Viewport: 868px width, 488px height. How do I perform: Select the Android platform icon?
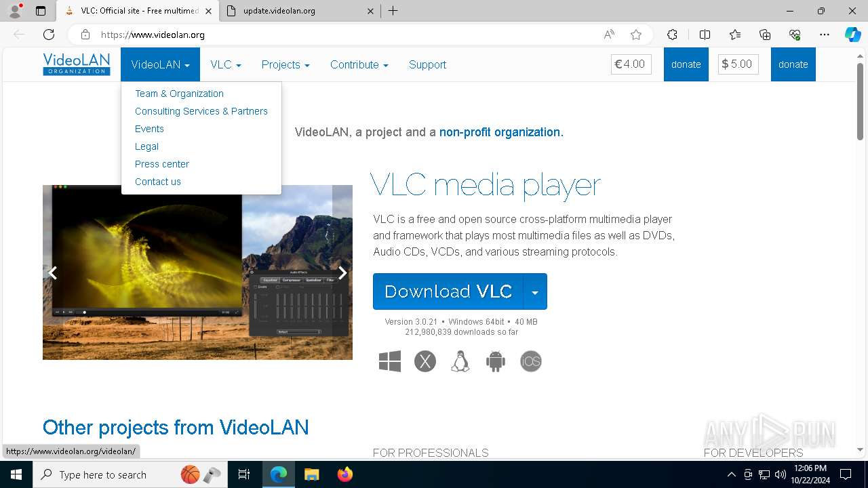point(496,361)
